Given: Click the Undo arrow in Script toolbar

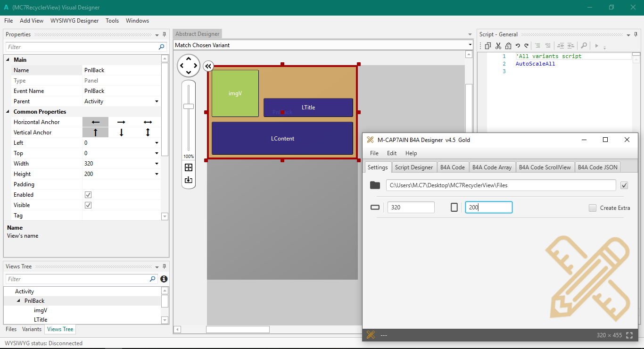Looking at the screenshot, I should pyautogui.click(x=517, y=46).
